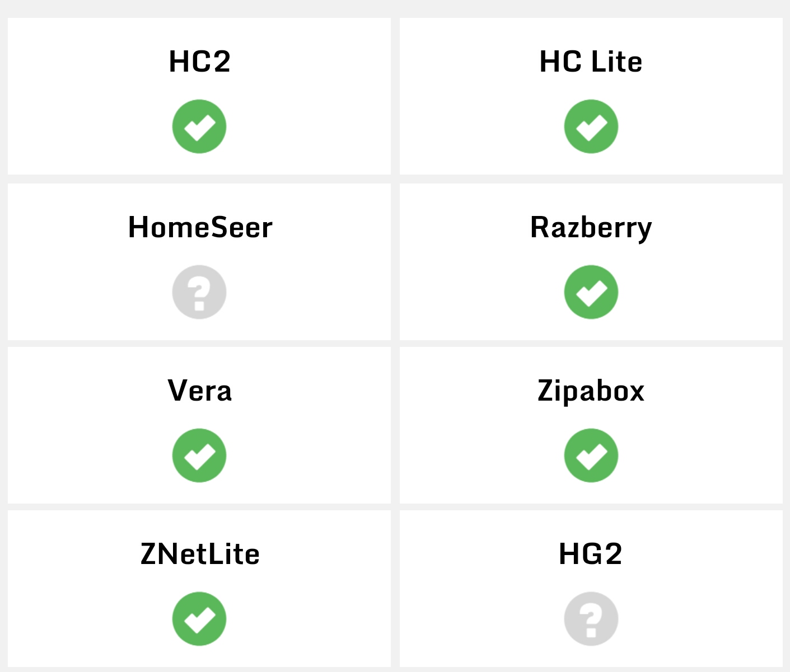Viewport: 790px width, 672px height.
Task: Select the HC2 heading text
Action: click(200, 62)
